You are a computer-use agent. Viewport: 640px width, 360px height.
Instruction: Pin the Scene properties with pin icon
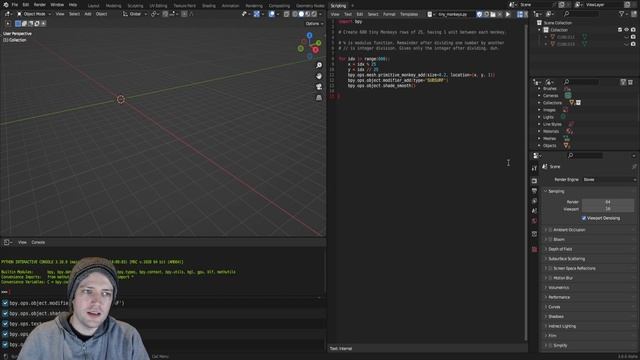[x=634, y=167]
